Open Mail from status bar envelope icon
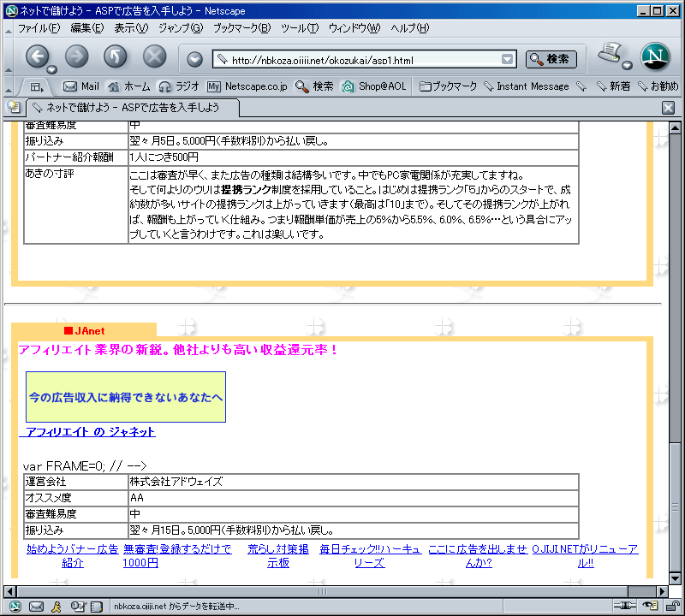The height and width of the screenshot is (616, 685). [36, 607]
